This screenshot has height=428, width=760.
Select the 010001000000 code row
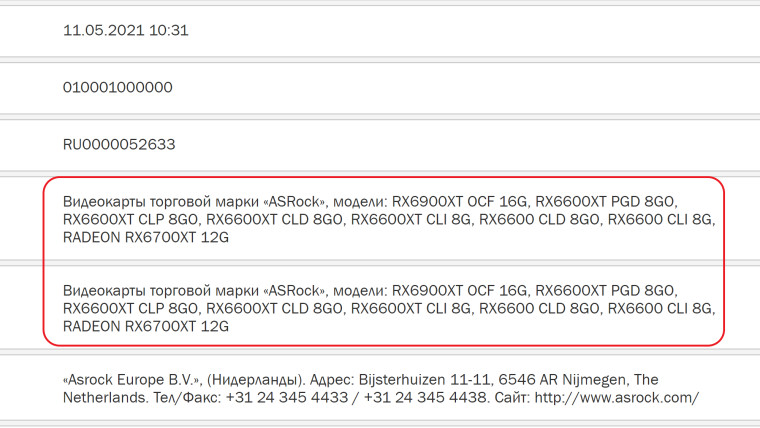pos(118,87)
